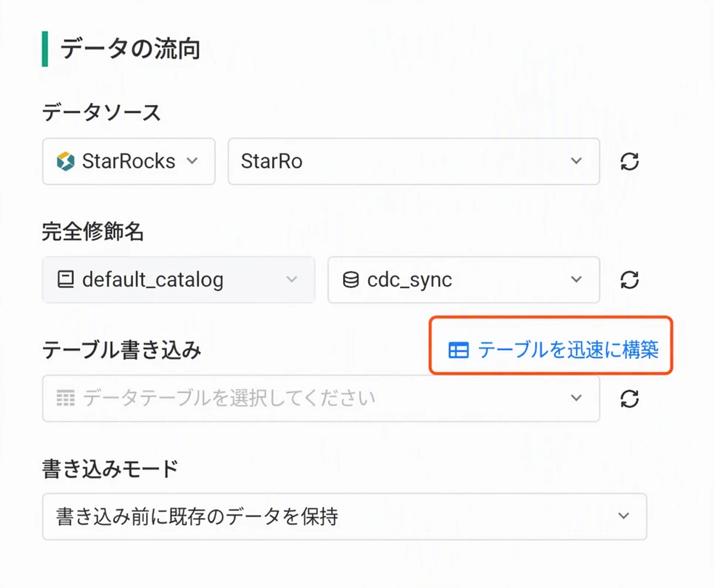Click the StarRocks logo icon
Screen dimensions: 714x588
(66, 162)
